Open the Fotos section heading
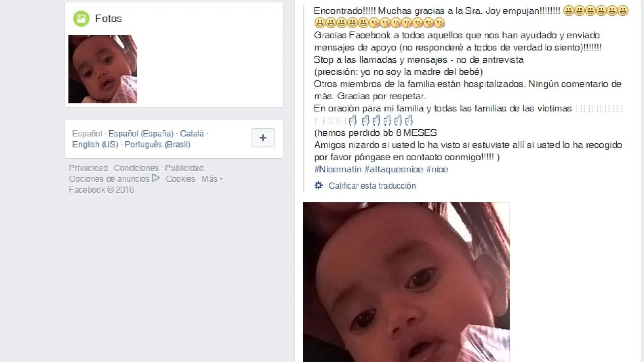This screenshot has width=644, height=362. pos(108,18)
